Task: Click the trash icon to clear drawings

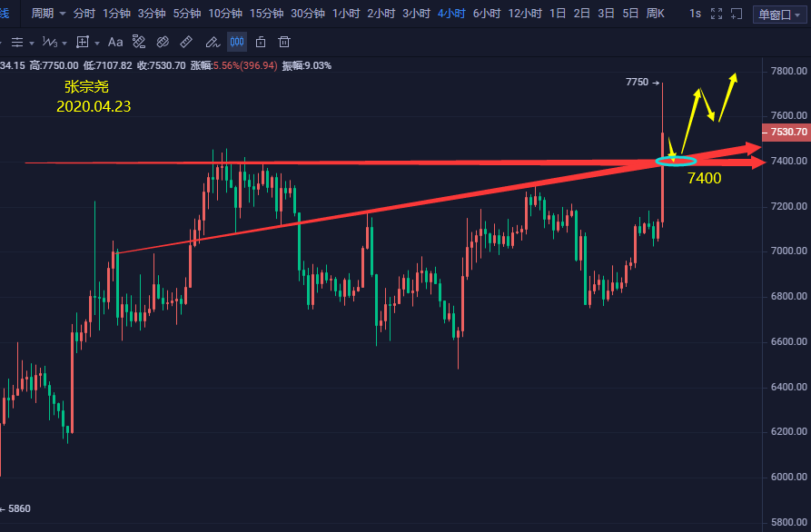Action: [283, 42]
